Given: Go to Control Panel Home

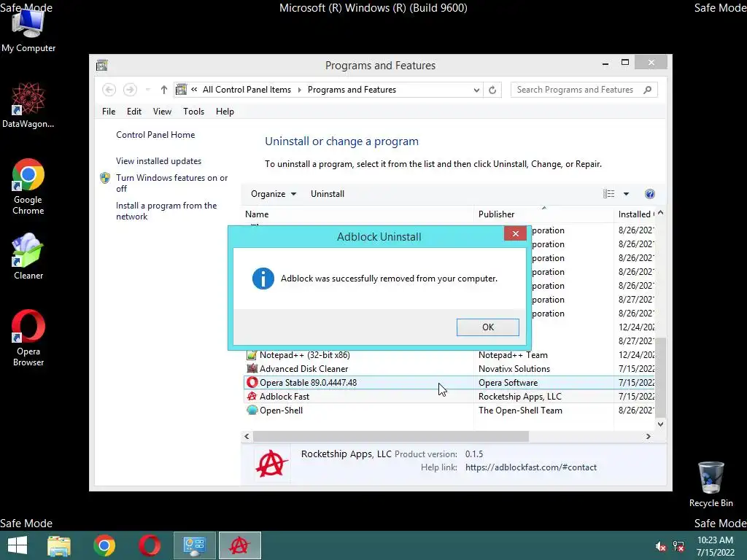Looking at the screenshot, I should (x=155, y=135).
